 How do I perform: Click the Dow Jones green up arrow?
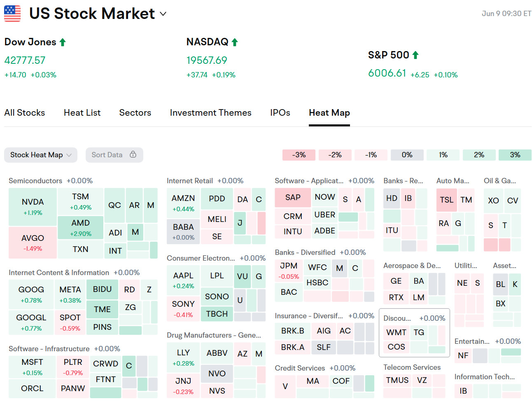pyautogui.click(x=63, y=42)
